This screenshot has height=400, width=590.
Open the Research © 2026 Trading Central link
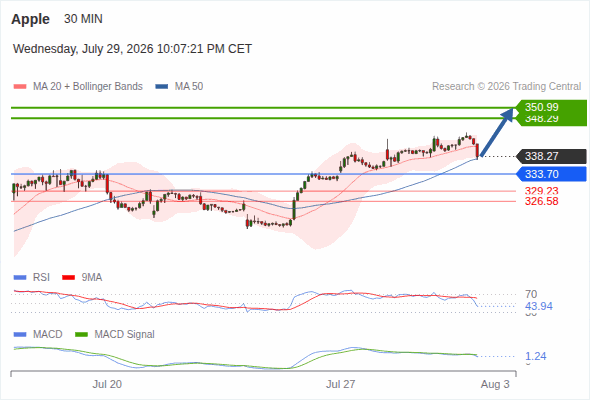point(506,87)
